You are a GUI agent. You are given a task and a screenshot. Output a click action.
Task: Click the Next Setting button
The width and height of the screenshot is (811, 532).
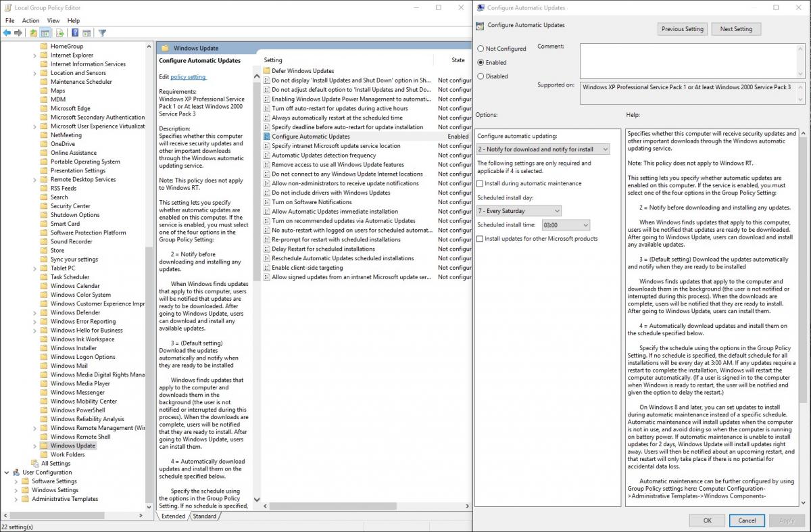[736, 29]
